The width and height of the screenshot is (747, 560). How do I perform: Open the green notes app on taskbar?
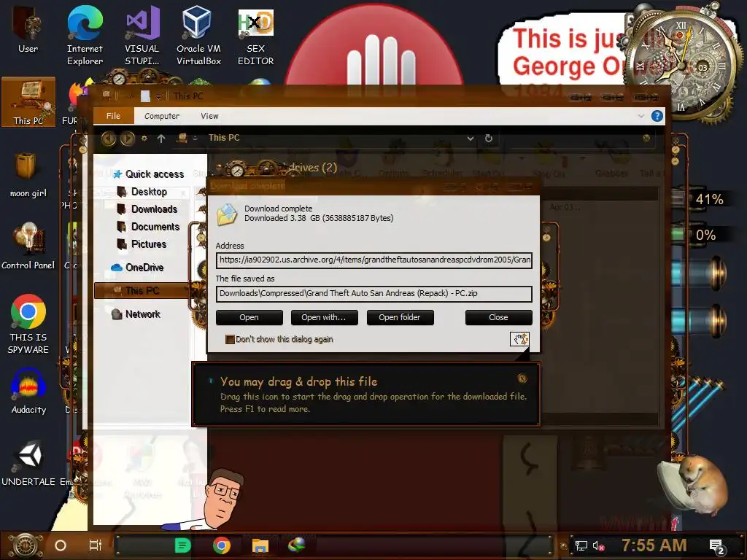[x=182, y=545]
